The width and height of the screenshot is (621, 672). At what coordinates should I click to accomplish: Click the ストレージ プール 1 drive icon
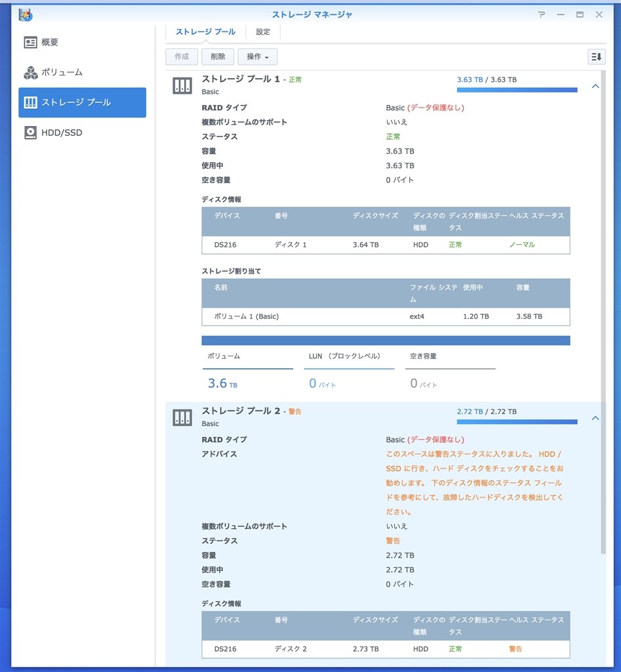coord(182,86)
